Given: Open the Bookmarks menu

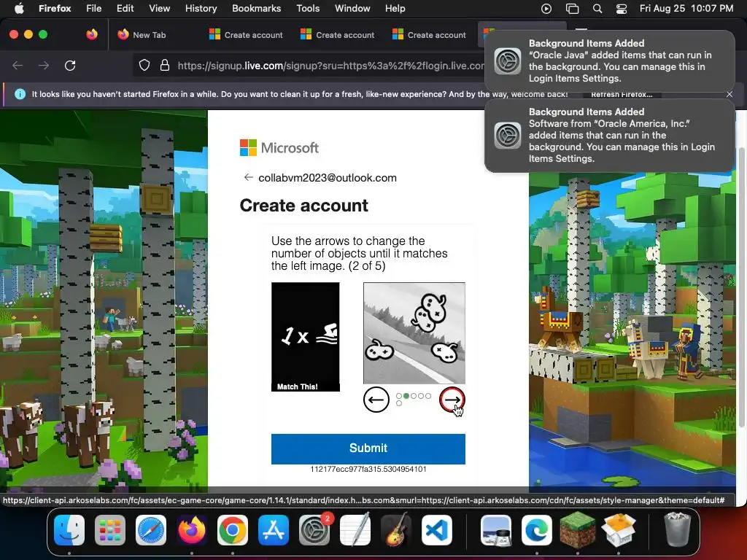Looking at the screenshot, I should coord(257,9).
